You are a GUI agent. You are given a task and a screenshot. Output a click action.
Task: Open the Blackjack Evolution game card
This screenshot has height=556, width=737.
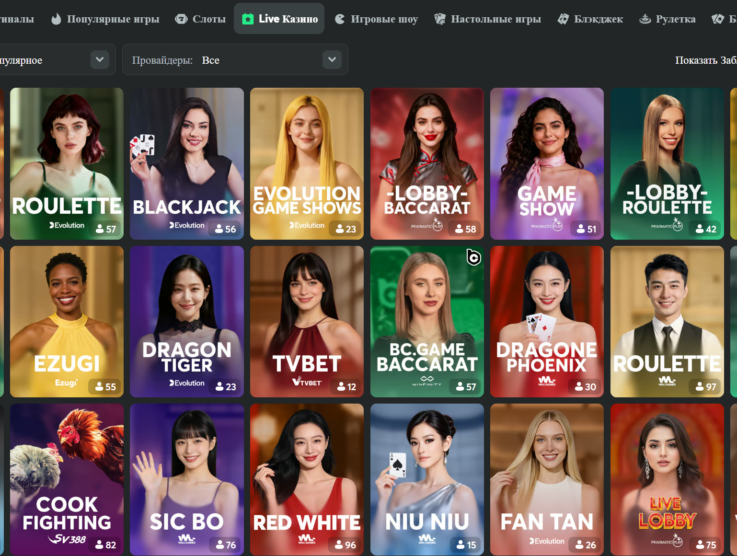tap(187, 164)
